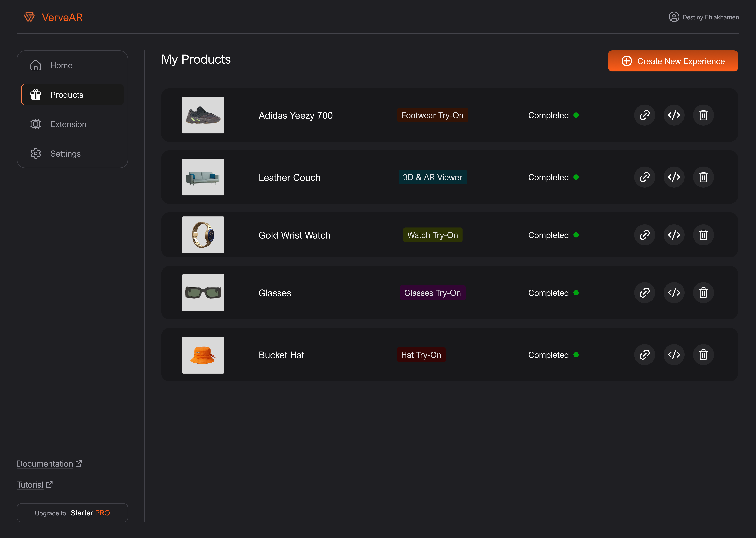The width and height of the screenshot is (756, 538).
Task: Open the Bucket Hat thumbnail
Action: (203, 355)
